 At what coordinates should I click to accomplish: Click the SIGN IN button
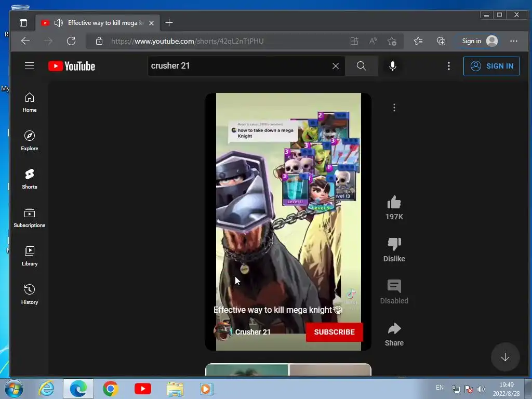491,66
